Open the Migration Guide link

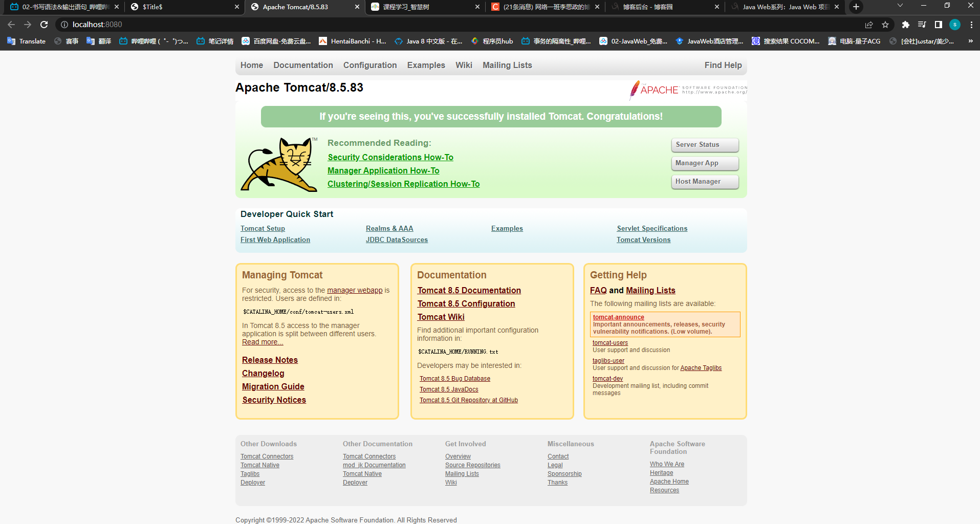(273, 387)
